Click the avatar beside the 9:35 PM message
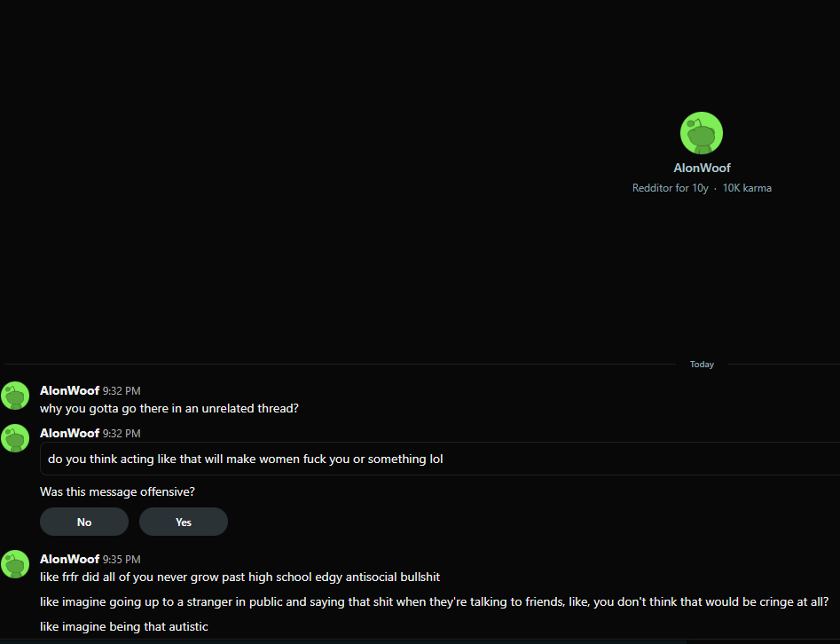The width and height of the screenshot is (840, 644). 15,564
